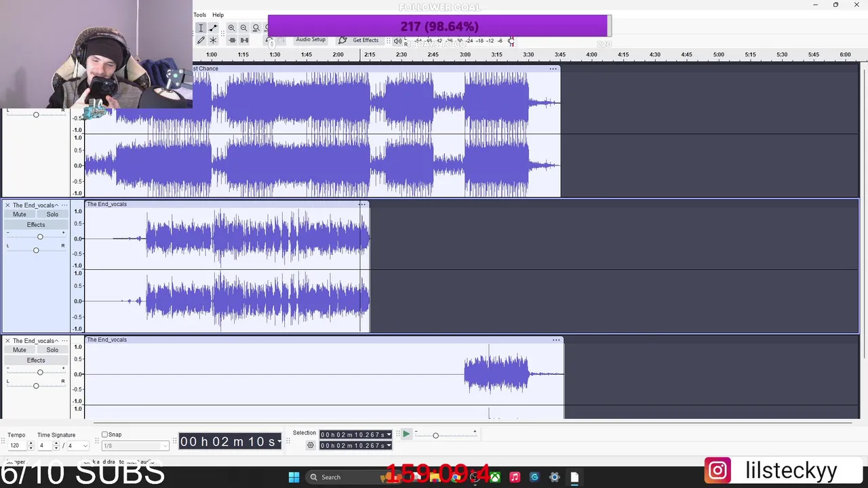Solo the bottom The End_vocals track
This screenshot has width=868, height=488.
tap(52, 350)
